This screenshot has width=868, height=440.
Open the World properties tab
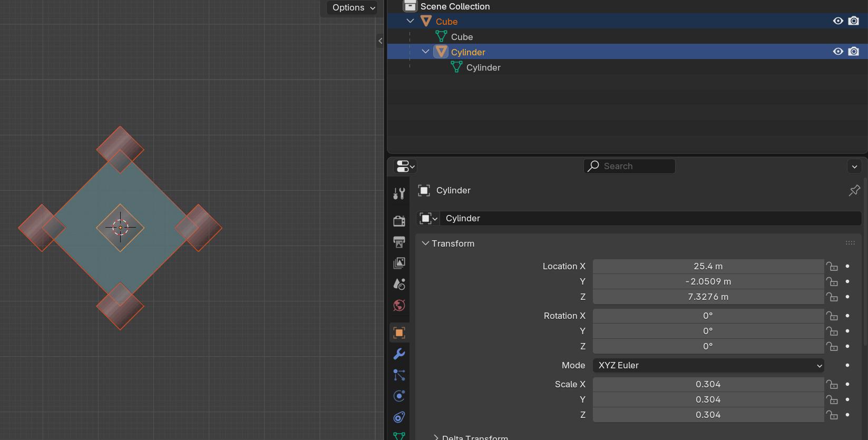399,306
